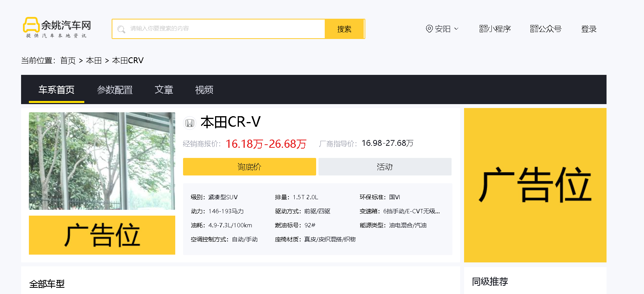Click the QR icon next to 公众号
Viewport: 644px width, 294px height.
point(534,29)
